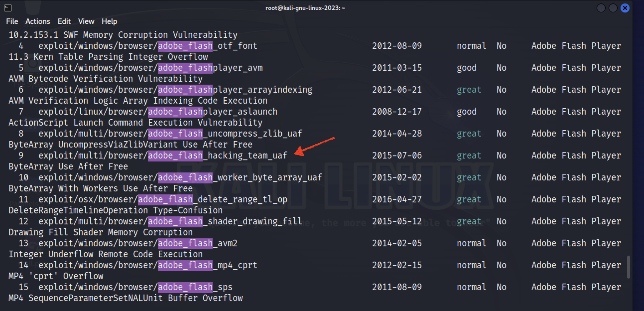Click the 'good' rank on the flashplayer_avm row

(467, 68)
